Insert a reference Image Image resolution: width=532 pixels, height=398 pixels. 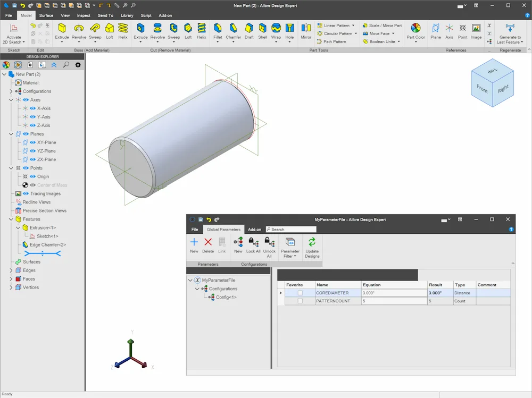point(476,31)
